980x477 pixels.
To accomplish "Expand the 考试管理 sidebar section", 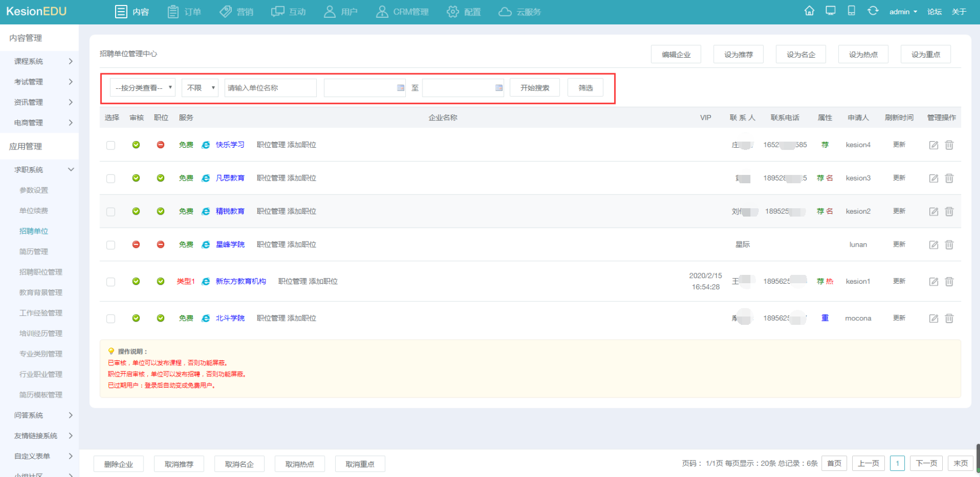I will click(39, 82).
